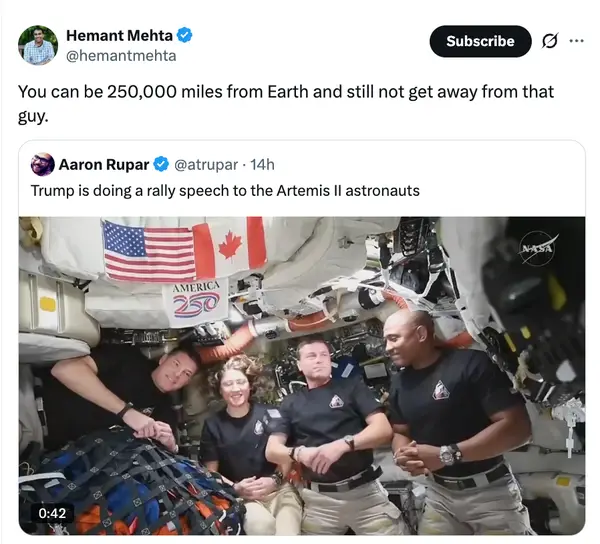Click the 0:42 video duration badge
600x544 pixels.
click(52, 513)
